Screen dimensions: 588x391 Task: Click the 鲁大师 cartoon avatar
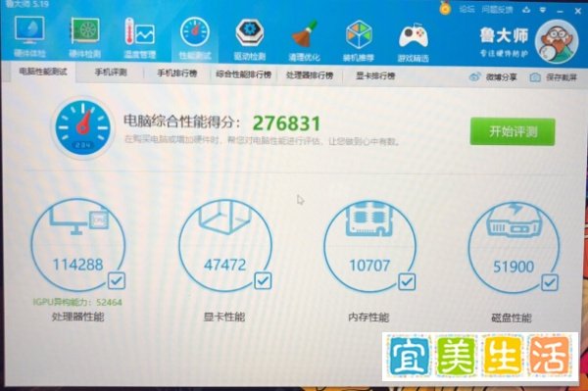[x=556, y=42]
